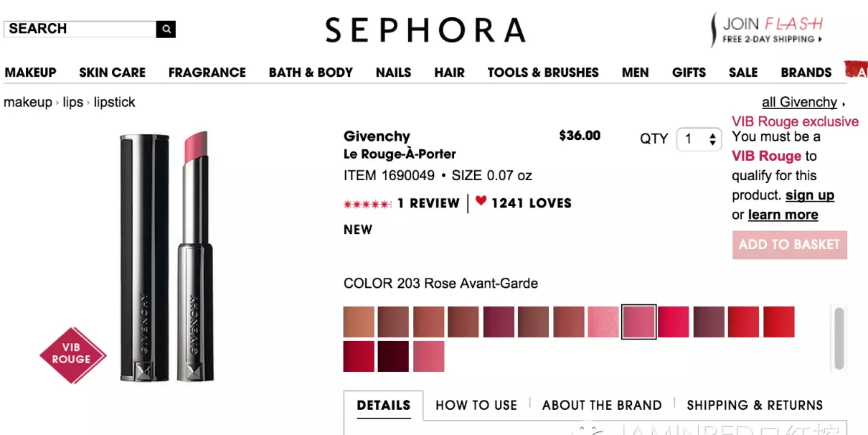
Task: Select the darkest burgundy swatch in second row
Action: tap(393, 356)
